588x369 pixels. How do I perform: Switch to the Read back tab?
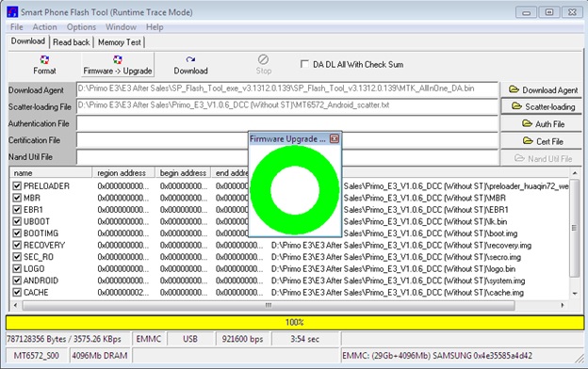pyautogui.click(x=72, y=42)
